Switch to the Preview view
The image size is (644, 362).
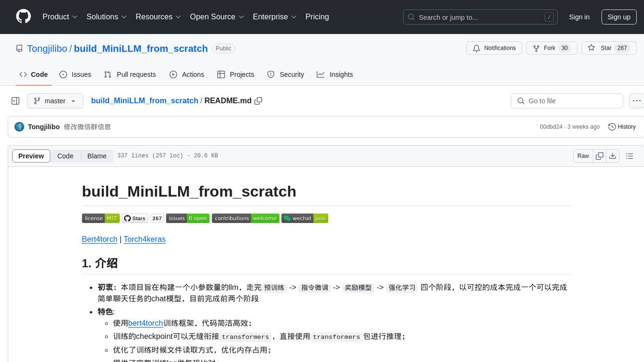tap(31, 156)
